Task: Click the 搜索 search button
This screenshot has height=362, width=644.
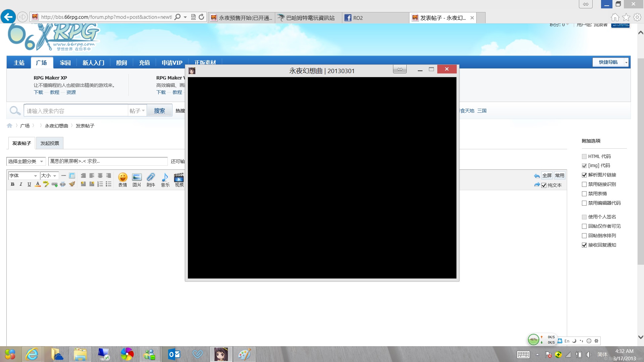Action: 159,111
